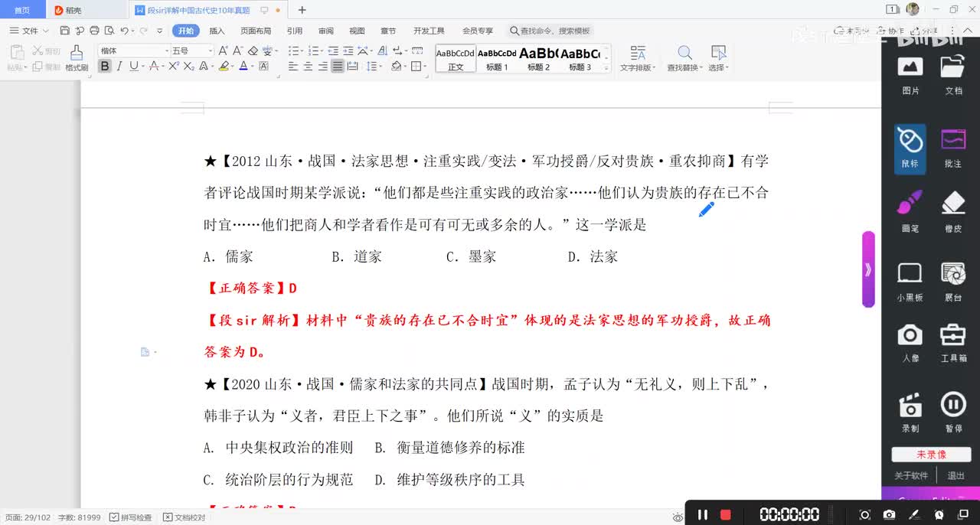Screen dimensions: 980x525
Task: Open the 插入 ribbon tab
Action: [217, 31]
